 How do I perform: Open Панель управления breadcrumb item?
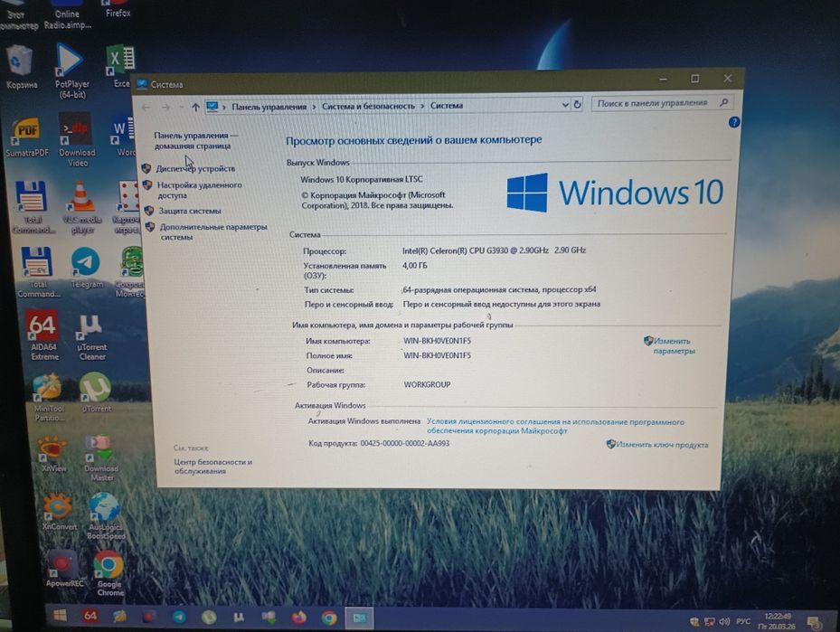[269, 107]
